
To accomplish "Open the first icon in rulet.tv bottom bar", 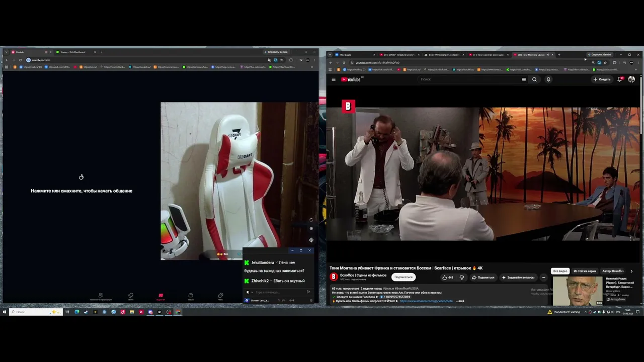I will coord(101,296).
